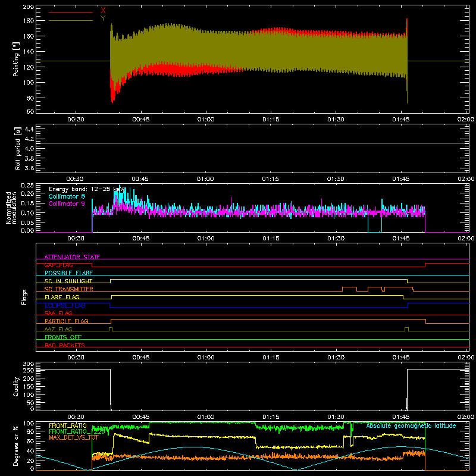Select the 'Energy band: 12-25 keV' annotation
This screenshot has height=476, width=476.
pyautogui.click(x=86, y=189)
